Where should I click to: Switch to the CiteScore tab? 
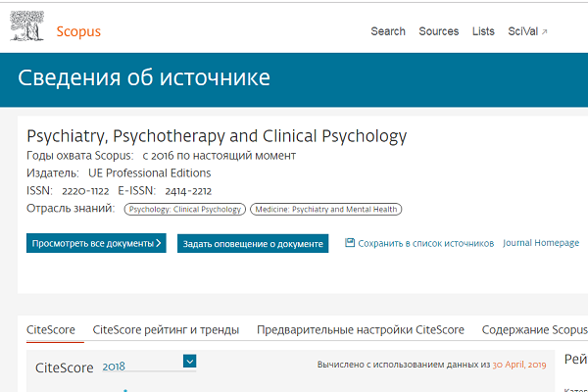coord(51,329)
